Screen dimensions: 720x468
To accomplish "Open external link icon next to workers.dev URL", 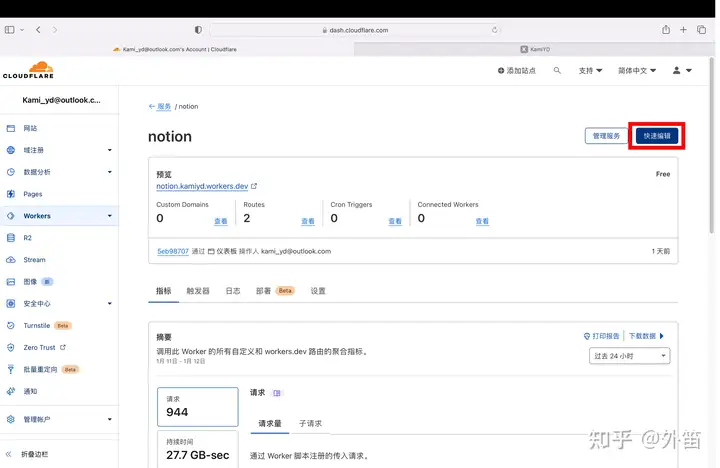I will [x=254, y=186].
